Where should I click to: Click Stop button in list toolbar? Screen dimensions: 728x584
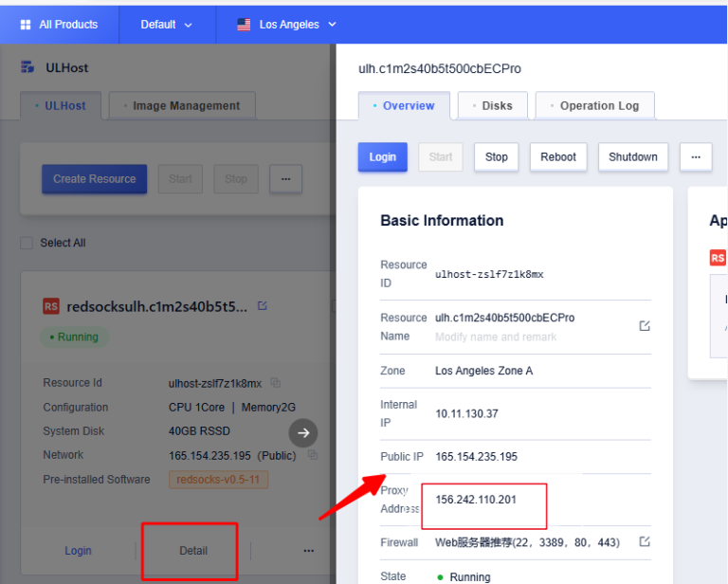(x=236, y=179)
